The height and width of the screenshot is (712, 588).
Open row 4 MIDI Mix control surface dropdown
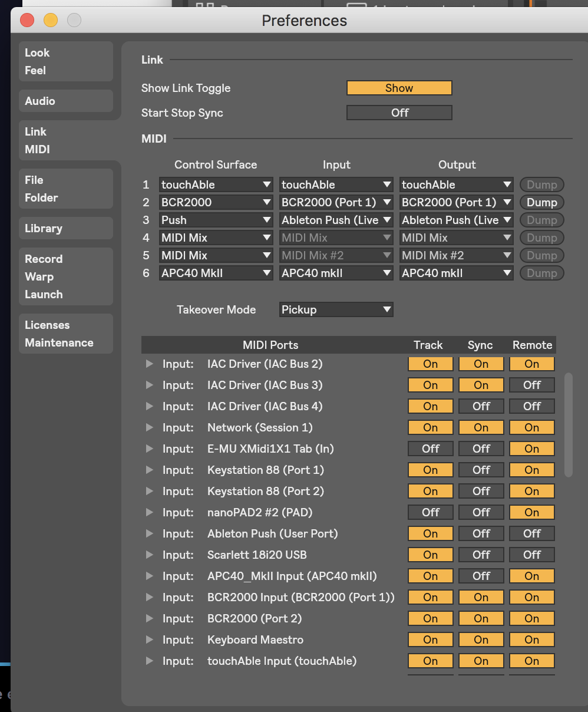pyautogui.click(x=216, y=238)
